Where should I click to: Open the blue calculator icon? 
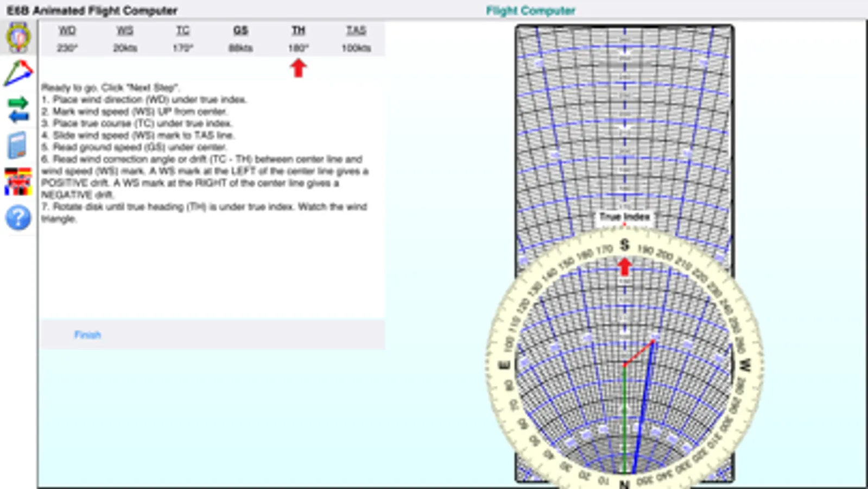(18, 145)
